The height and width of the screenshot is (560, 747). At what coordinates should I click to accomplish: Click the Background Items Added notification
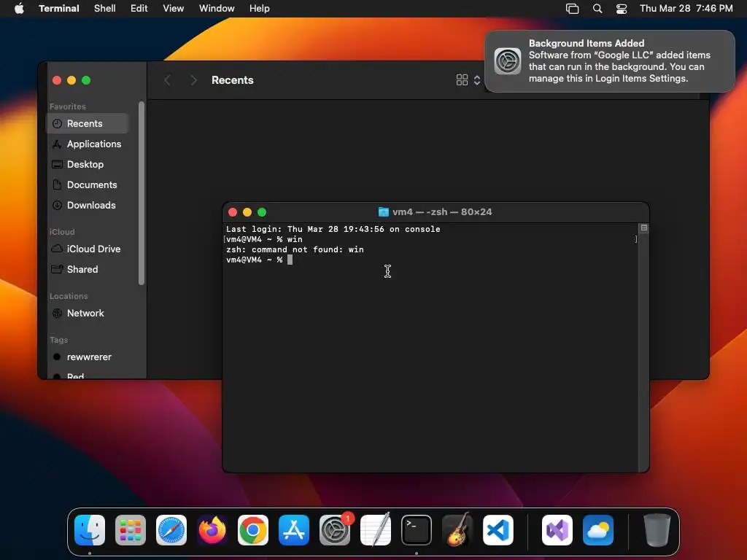click(x=610, y=61)
